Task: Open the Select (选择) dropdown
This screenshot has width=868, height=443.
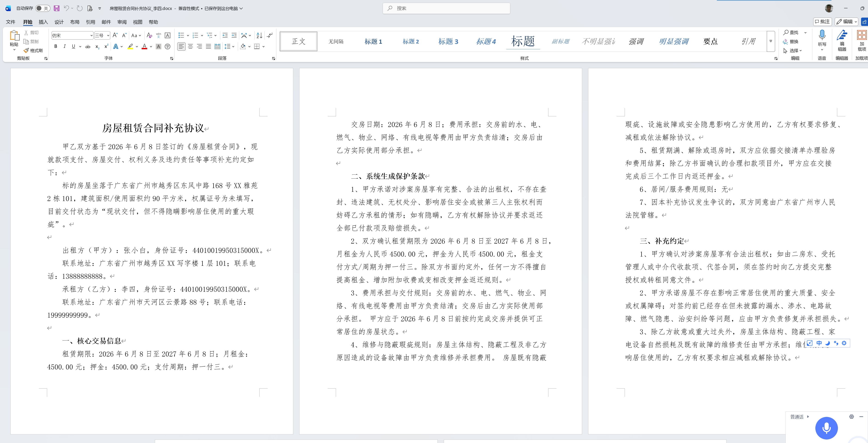Action: point(792,51)
